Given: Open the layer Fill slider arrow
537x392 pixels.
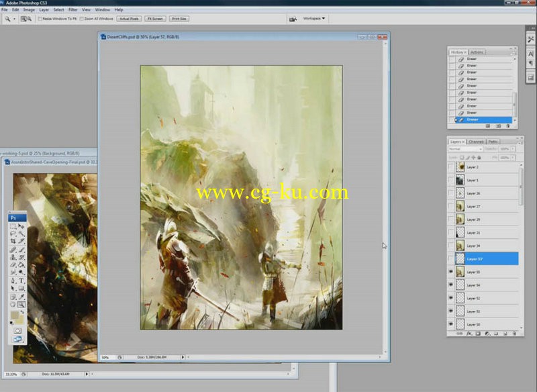Looking at the screenshot, I should click(x=513, y=158).
